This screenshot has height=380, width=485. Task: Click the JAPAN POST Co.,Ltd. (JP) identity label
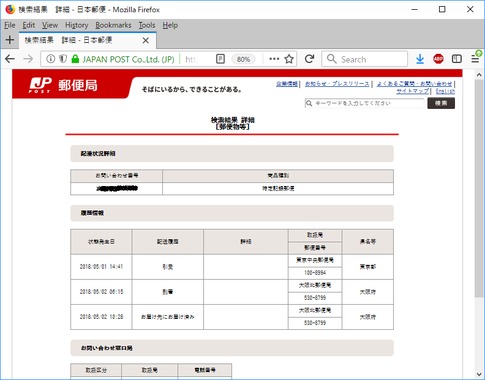pyautogui.click(x=128, y=59)
